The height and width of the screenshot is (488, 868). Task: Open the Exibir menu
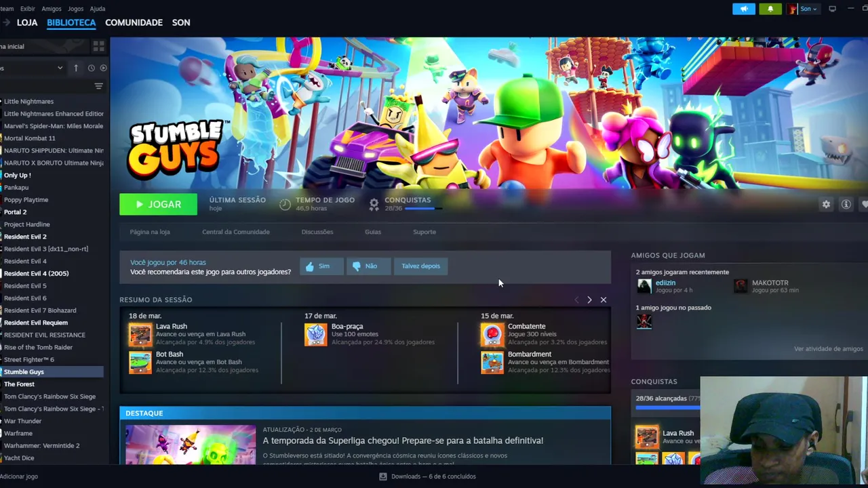tap(28, 9)
